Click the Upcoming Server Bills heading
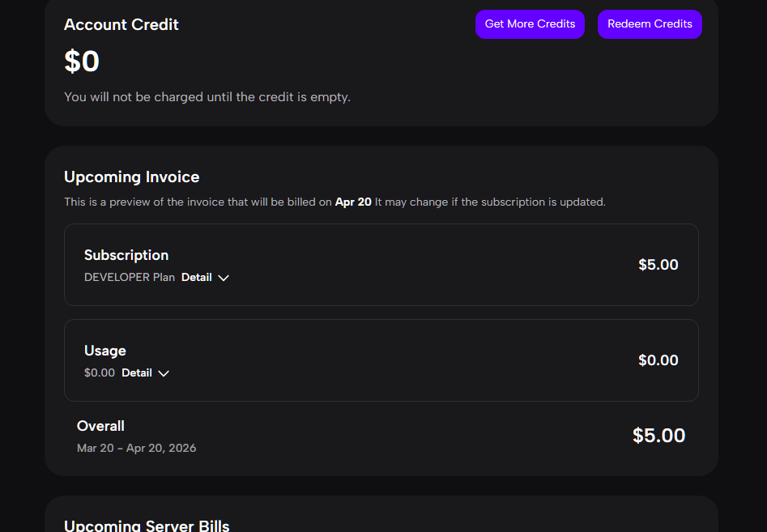This screenshot has height=532, width=767. pyautogui.click(x=147, y=525)
